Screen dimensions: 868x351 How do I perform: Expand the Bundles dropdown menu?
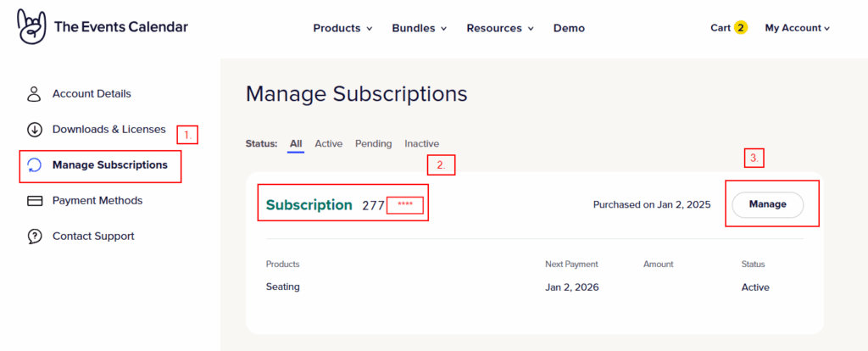(x=420, y=28)
